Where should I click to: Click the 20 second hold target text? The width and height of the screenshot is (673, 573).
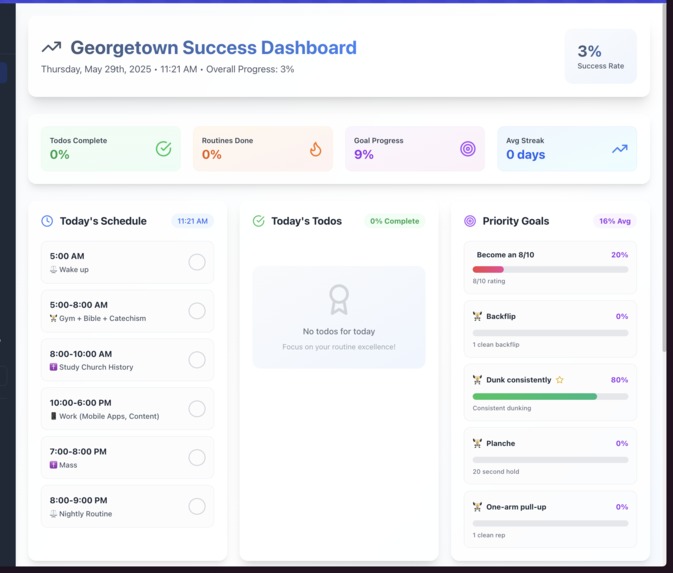click(496, 472)
